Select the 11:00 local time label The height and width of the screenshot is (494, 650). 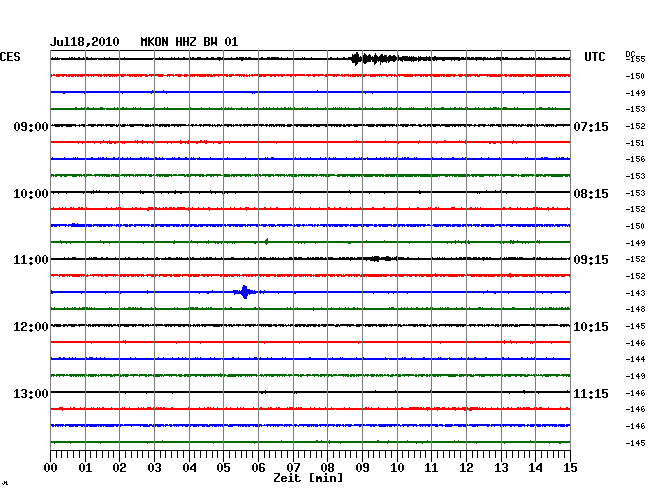pos(31,260)
